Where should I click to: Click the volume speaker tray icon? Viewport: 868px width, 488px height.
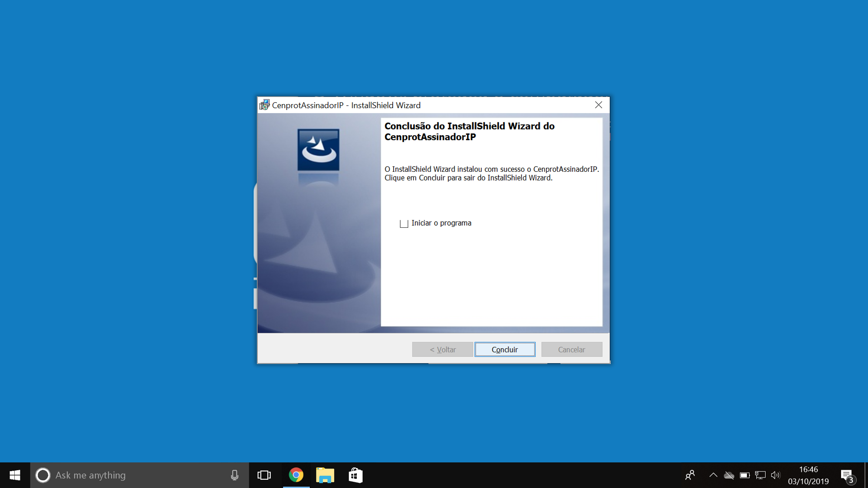(776, 475)
